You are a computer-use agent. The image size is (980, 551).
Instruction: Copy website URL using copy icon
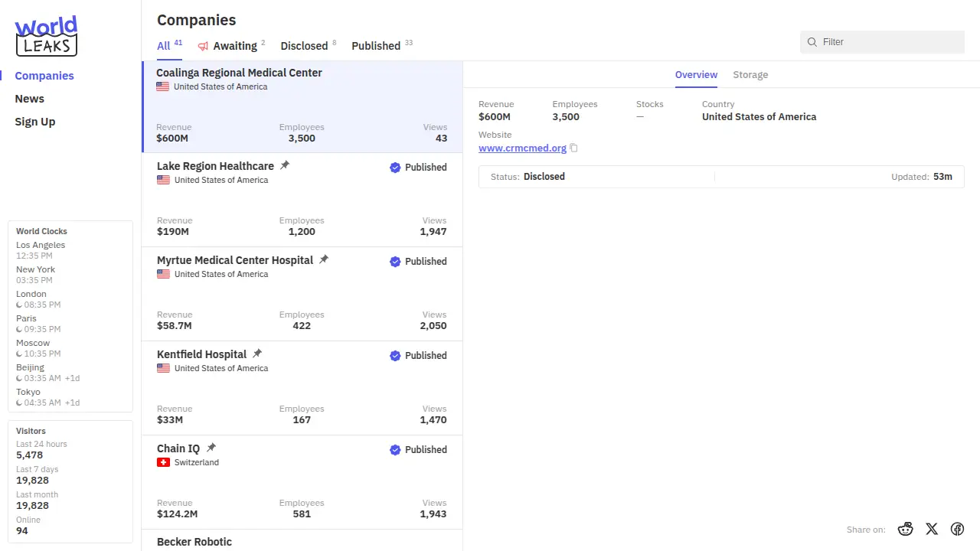coord(573,148)
